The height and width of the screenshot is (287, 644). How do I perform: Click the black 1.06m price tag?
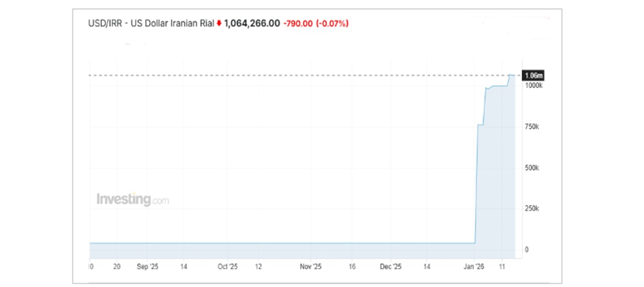coord(534,76)
